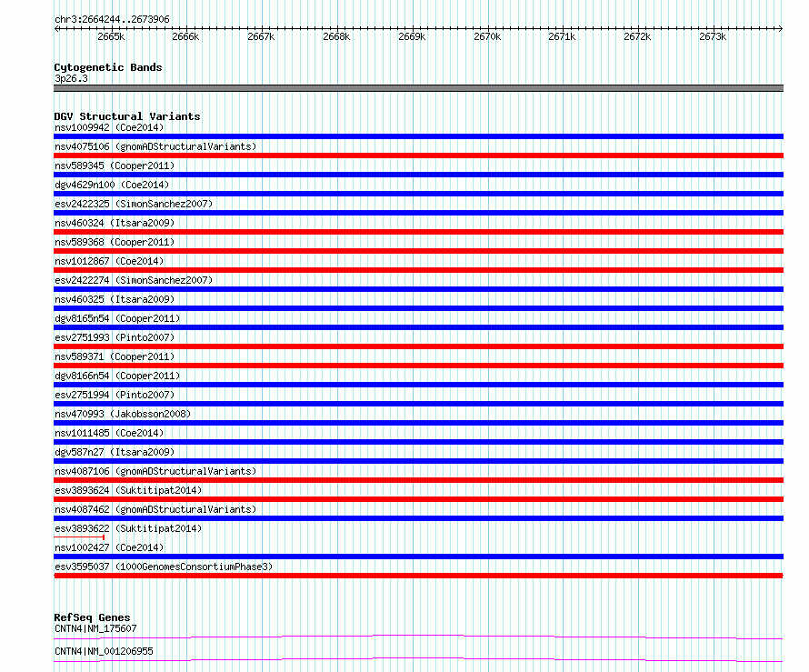Select the red bar under nsv1012867
The width and height of the screenshot is (809, 672).
(x=418, y=270)
